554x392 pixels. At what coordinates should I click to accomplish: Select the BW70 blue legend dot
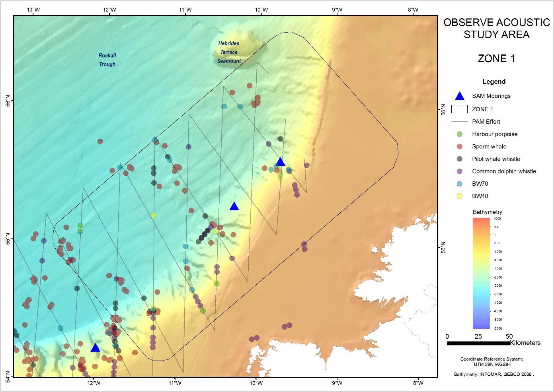click(460, 184)
